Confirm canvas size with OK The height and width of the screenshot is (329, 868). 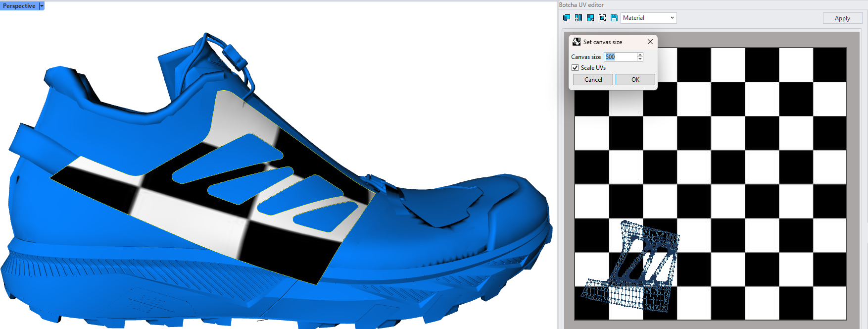[x=635, y=80]
